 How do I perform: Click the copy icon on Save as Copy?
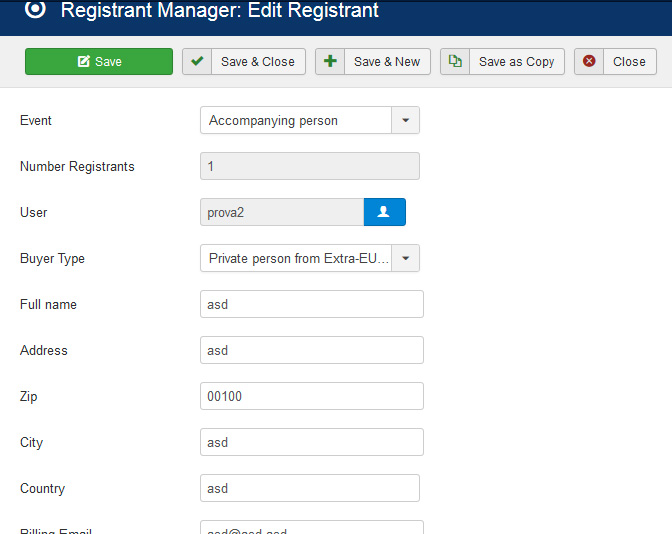(455, 62)
